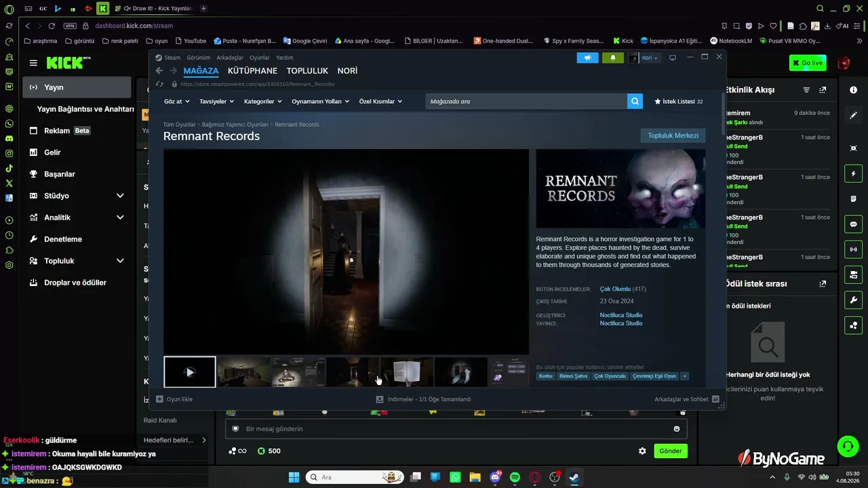Open the Oyunlar menu in Steam

point(260,58)
